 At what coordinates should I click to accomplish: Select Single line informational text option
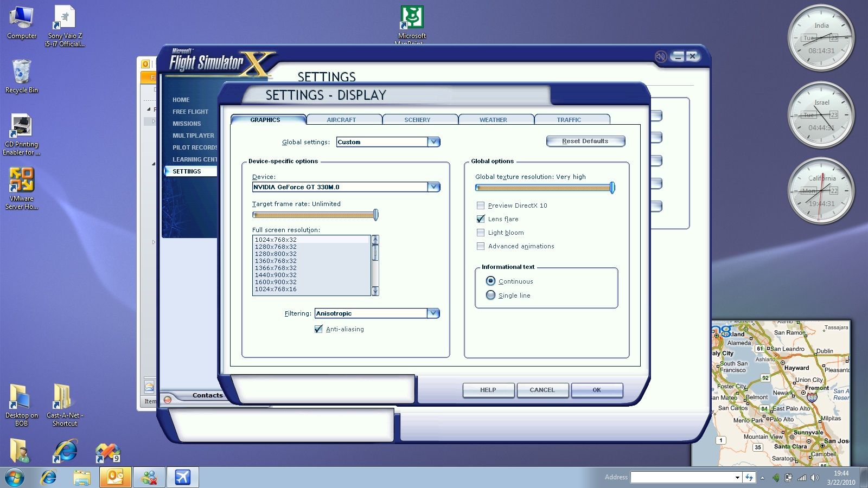click(490, 295)
